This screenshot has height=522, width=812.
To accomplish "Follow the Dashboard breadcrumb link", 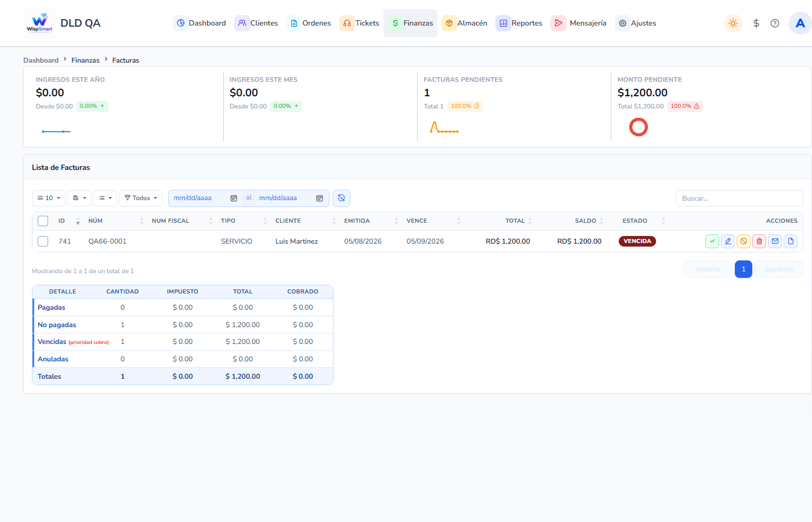I will click(x=41, y=60).
